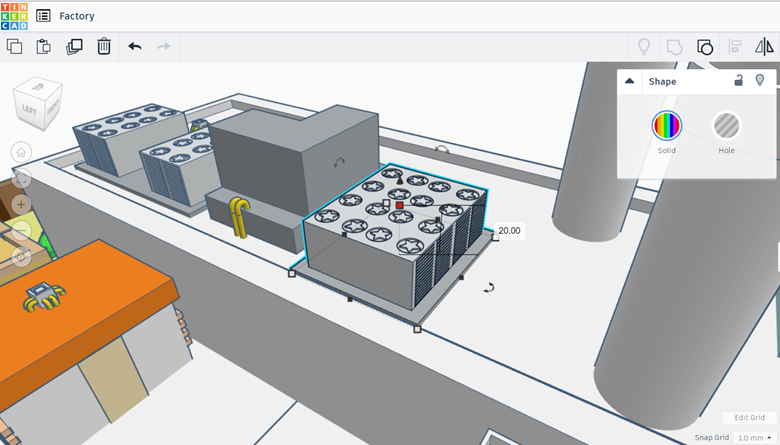The image size is (780, 445).
Task: Click the black height cone handle
Action: pyautogui.click(x=399, y=179)
